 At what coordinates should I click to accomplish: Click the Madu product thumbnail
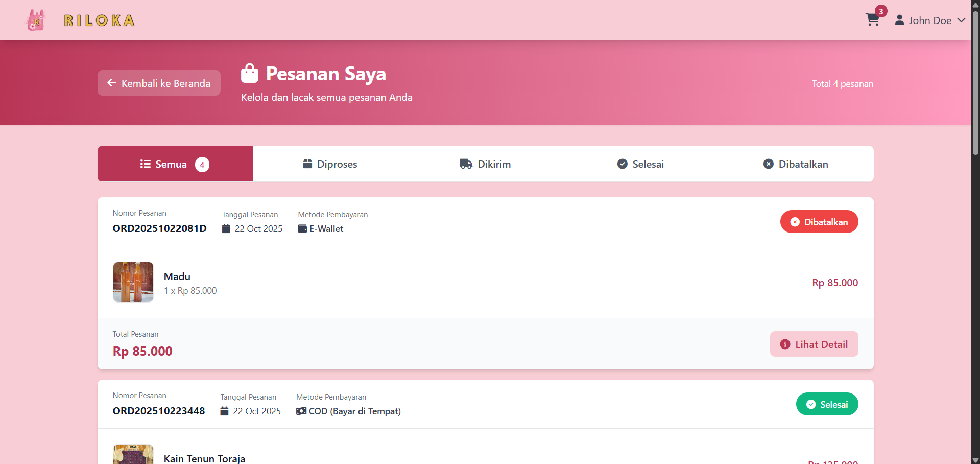coord(133,282)
